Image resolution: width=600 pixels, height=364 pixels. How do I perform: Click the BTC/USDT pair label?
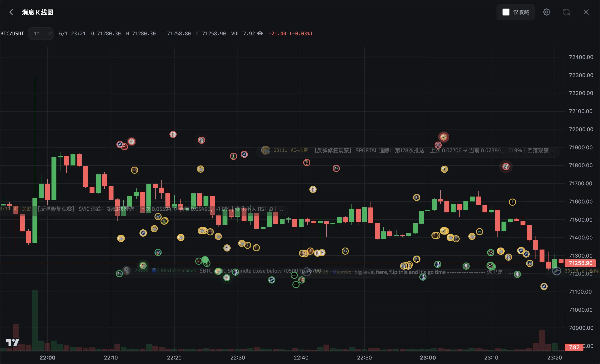point(12,34)
